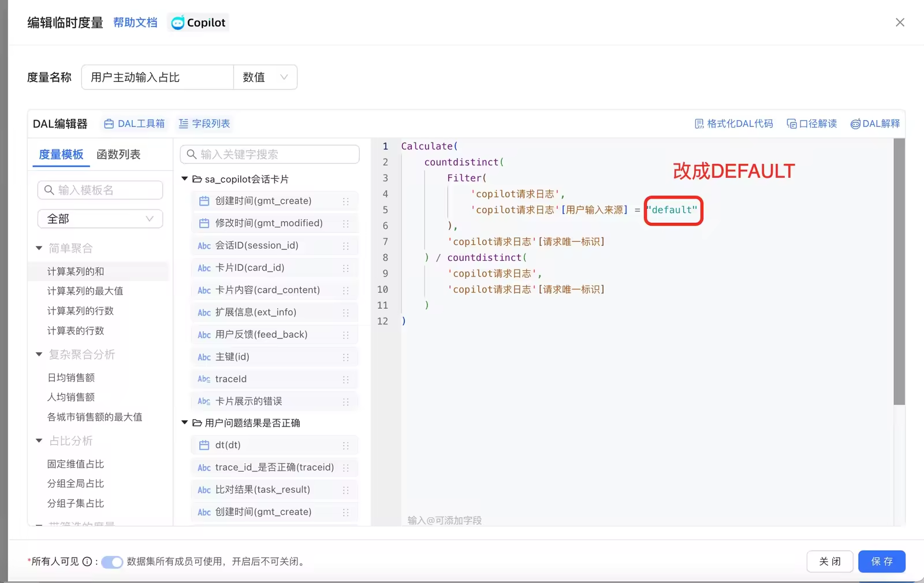Open the Copilot assistant
This screenshot has height=583, width=924.
point(198,23)
